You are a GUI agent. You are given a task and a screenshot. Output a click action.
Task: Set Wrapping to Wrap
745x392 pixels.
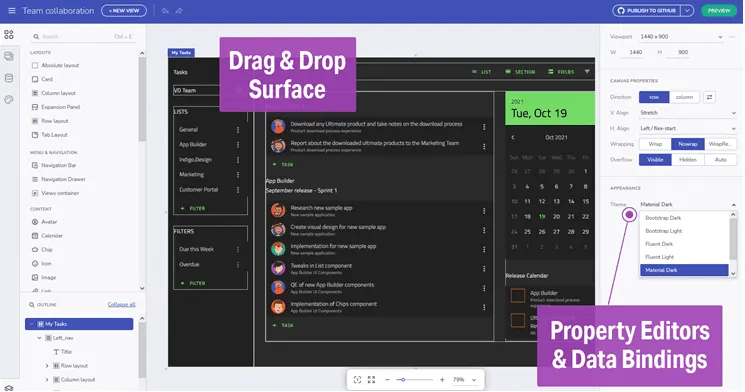655,144
